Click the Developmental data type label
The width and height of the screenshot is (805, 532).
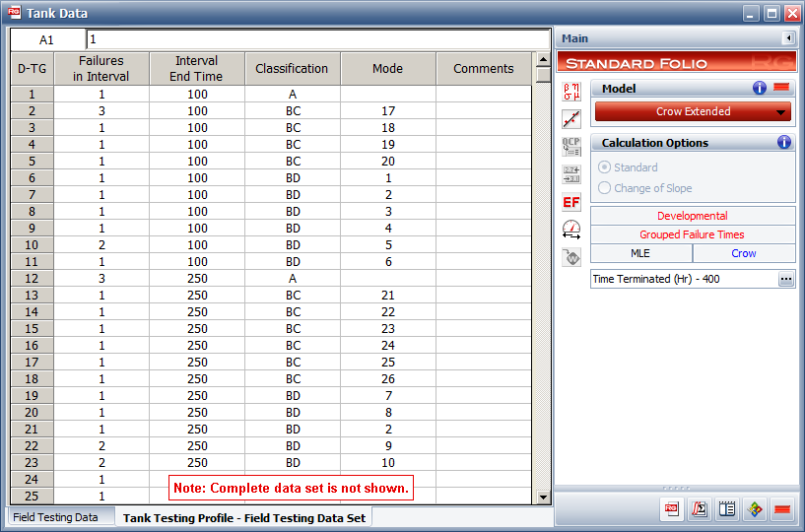[x=692, y=216]
